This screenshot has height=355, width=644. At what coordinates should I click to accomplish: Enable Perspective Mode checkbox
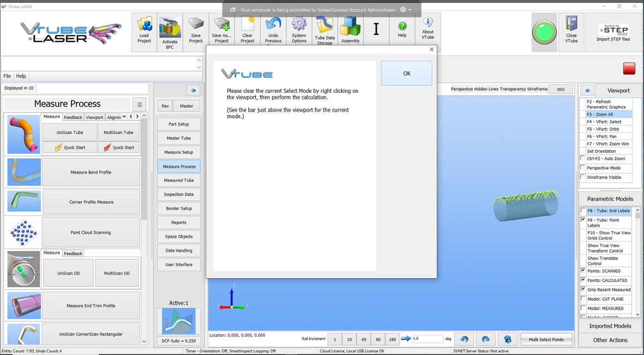pos(583,168)
